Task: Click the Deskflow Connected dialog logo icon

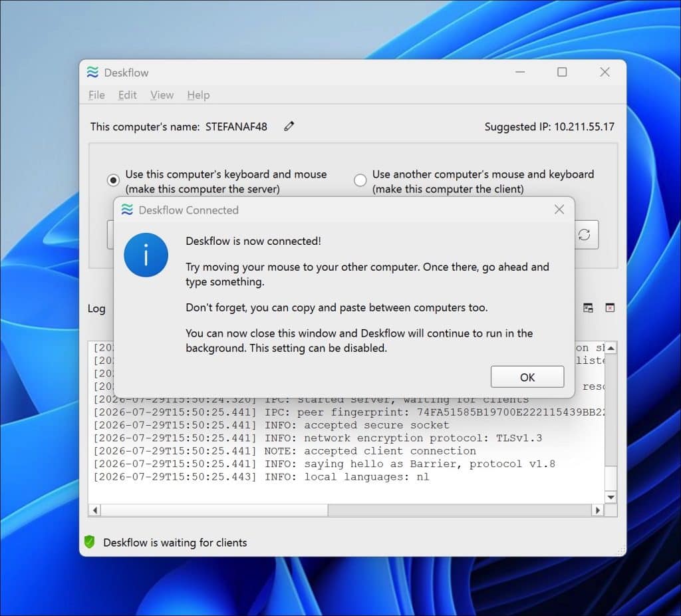Action: point(127,210)
